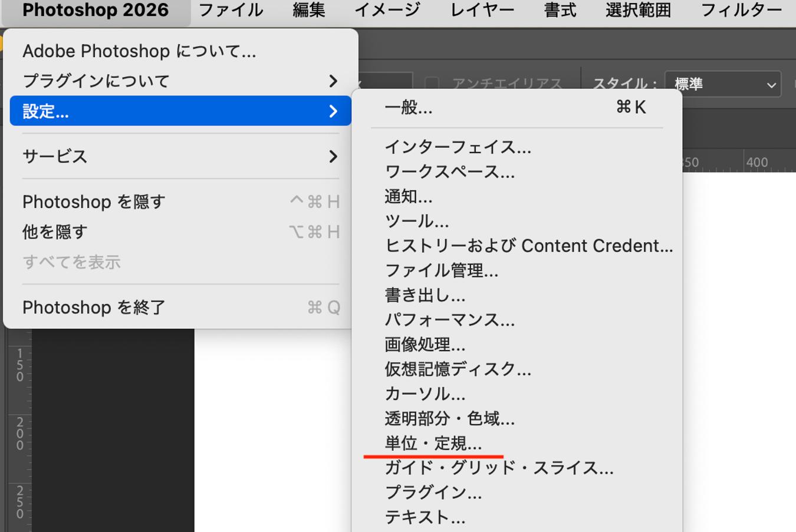796x532 pixels.
Task: Choose 他を隠す
Action: coord(180,232)
